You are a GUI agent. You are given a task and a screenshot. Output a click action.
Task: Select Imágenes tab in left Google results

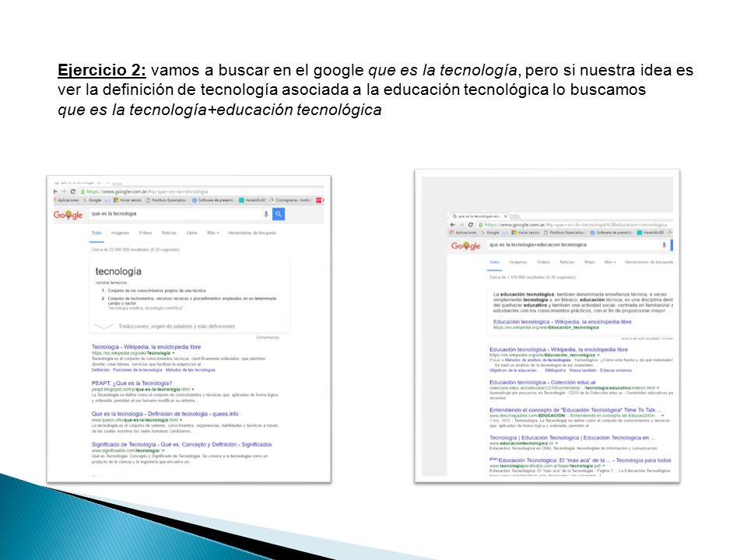120,233
